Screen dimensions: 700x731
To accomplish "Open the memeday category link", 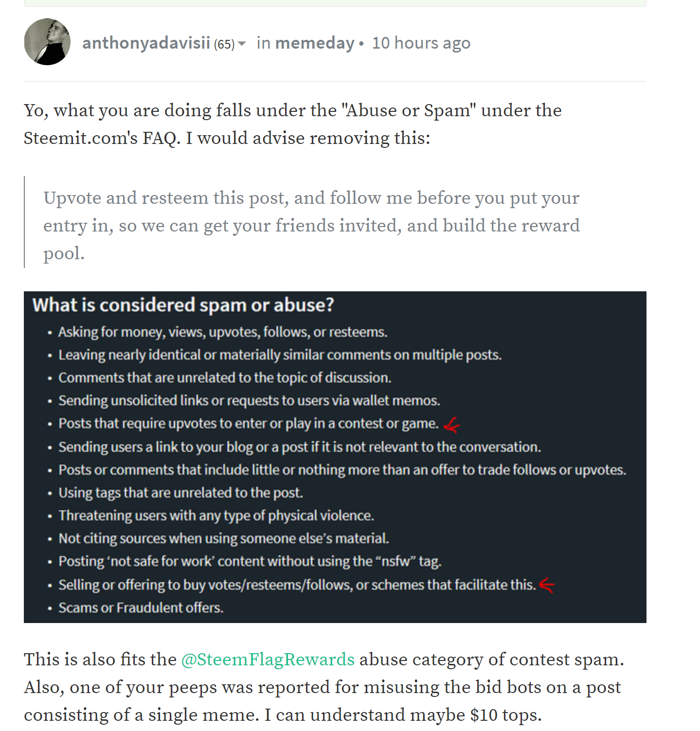I will [315, 43].
